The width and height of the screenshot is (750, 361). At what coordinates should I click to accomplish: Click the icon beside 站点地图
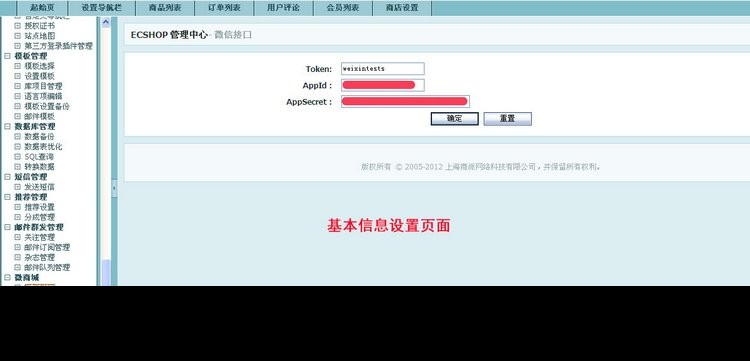point(18,36)
